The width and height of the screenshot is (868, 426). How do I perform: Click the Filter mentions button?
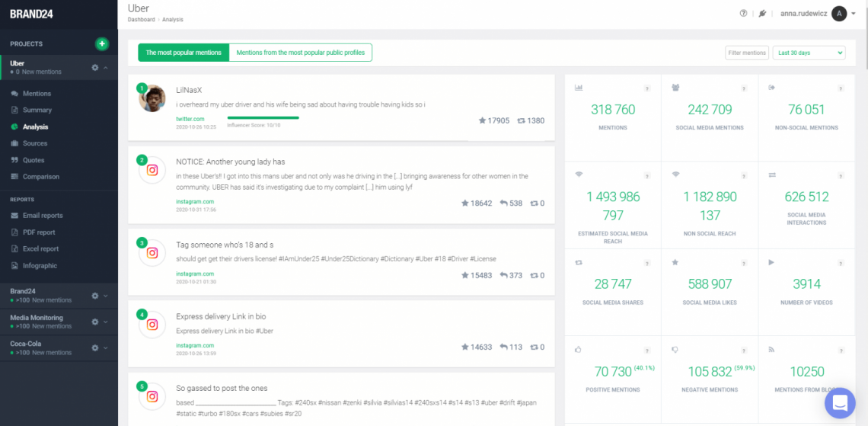747,53
